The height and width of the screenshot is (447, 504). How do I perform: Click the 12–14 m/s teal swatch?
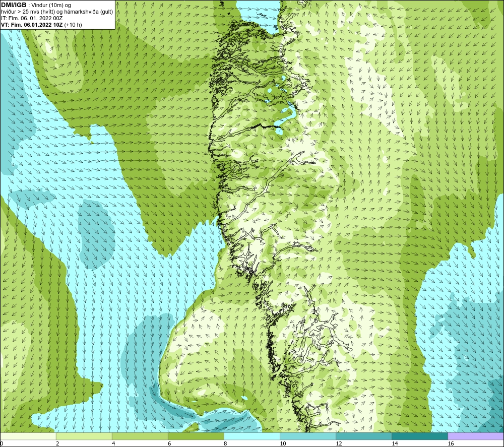coord(364,436)
